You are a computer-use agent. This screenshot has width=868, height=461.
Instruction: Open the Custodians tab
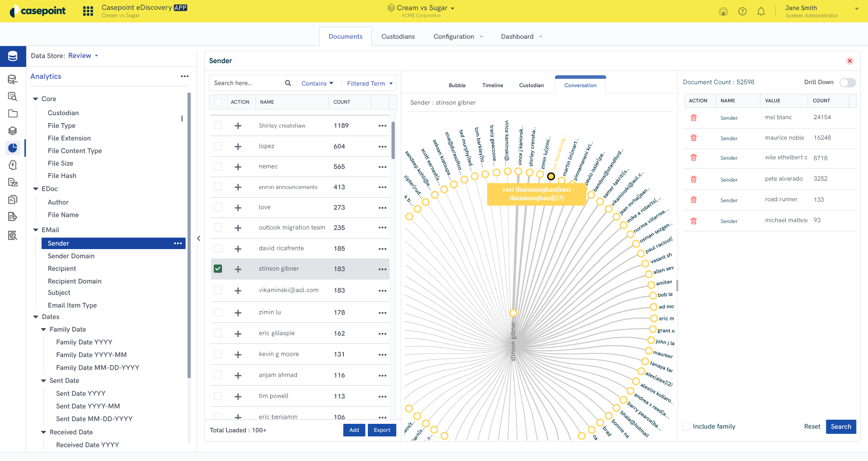(398, 36)
